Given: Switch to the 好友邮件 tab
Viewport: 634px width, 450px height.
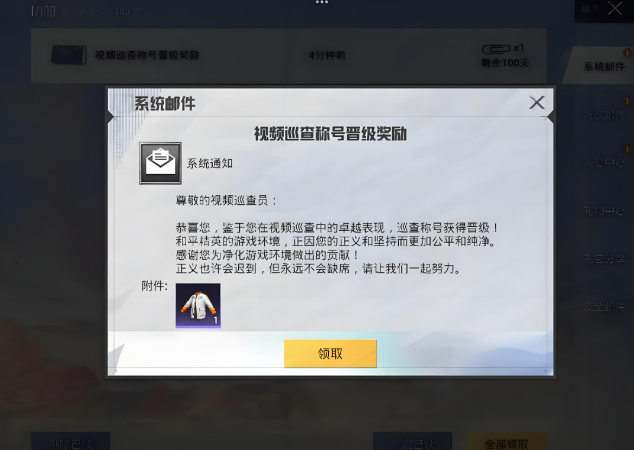Looking at the screenshot, I should [604, 115].
